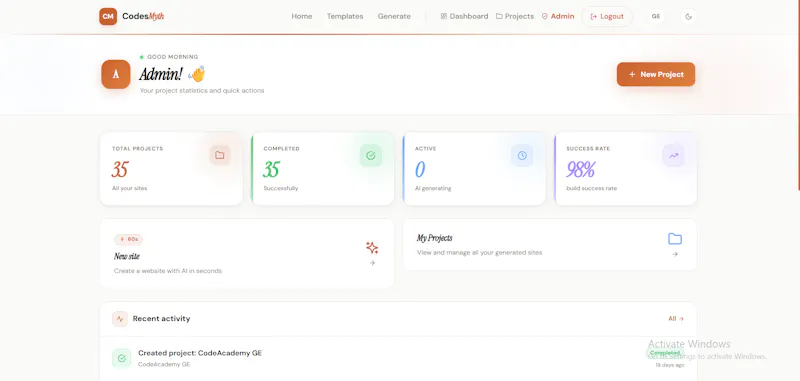Go to the Home page
Viewport: 800px width, 381px height.
(x=302, y=16)
